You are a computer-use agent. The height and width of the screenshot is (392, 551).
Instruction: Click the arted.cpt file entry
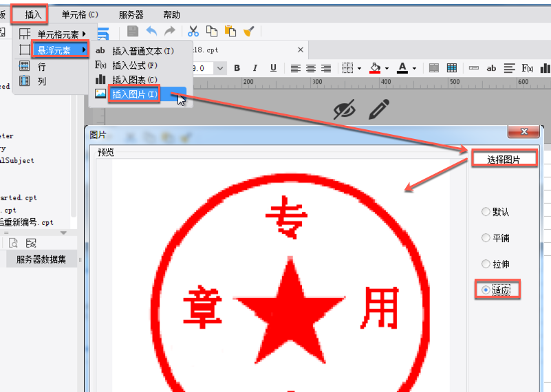click(19, 197)
